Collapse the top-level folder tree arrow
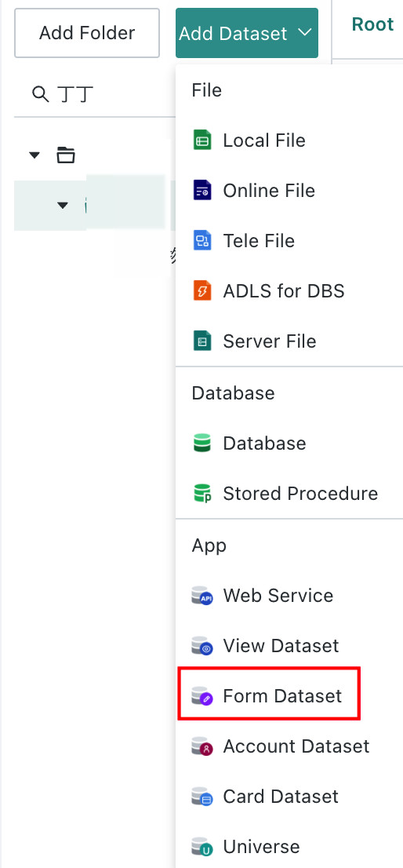The image size is (403, 868). [x=34, y=155]
